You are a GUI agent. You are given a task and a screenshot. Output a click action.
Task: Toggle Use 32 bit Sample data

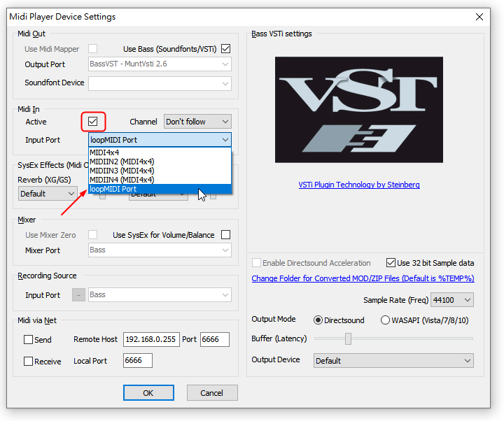[x=391, y=263]
